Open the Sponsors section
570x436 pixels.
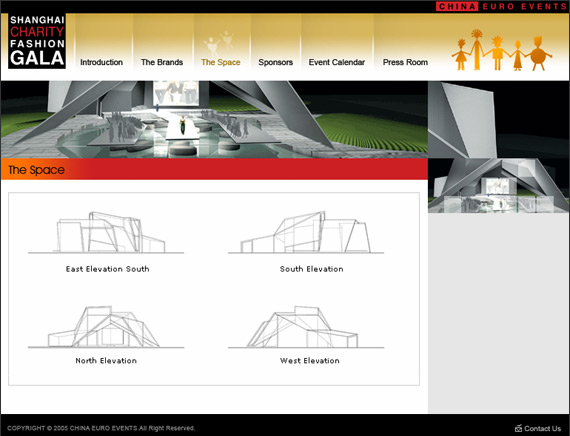click(x=276, y=62)
